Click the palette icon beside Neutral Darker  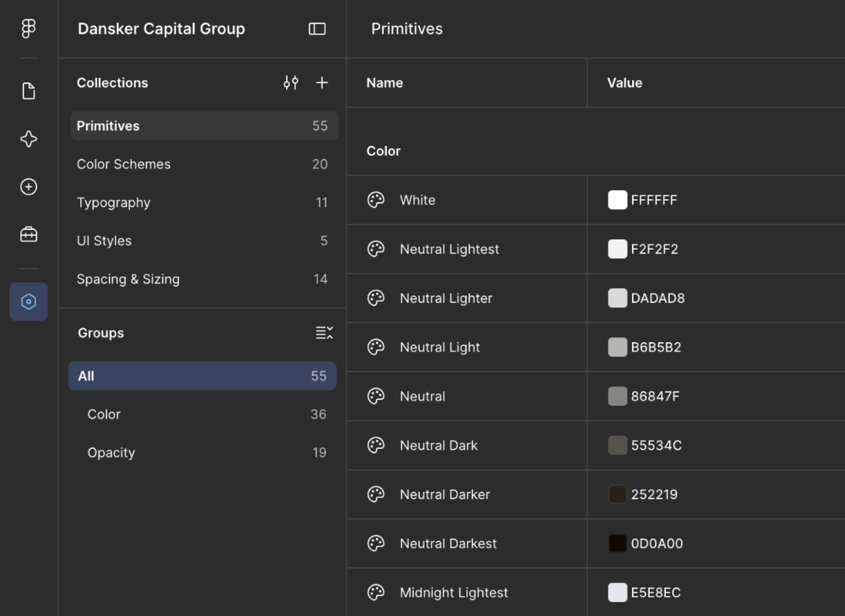coord(376,494)
